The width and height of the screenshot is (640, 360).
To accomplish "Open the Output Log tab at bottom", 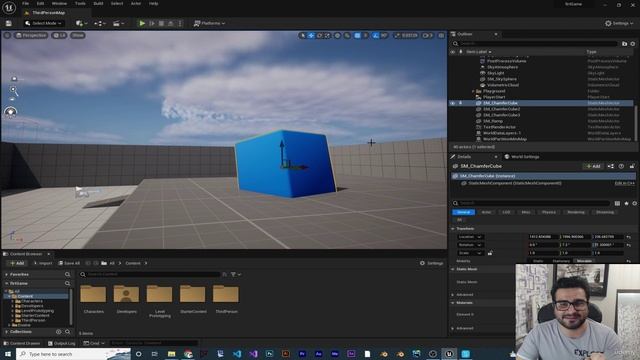I will coord(61,343).
